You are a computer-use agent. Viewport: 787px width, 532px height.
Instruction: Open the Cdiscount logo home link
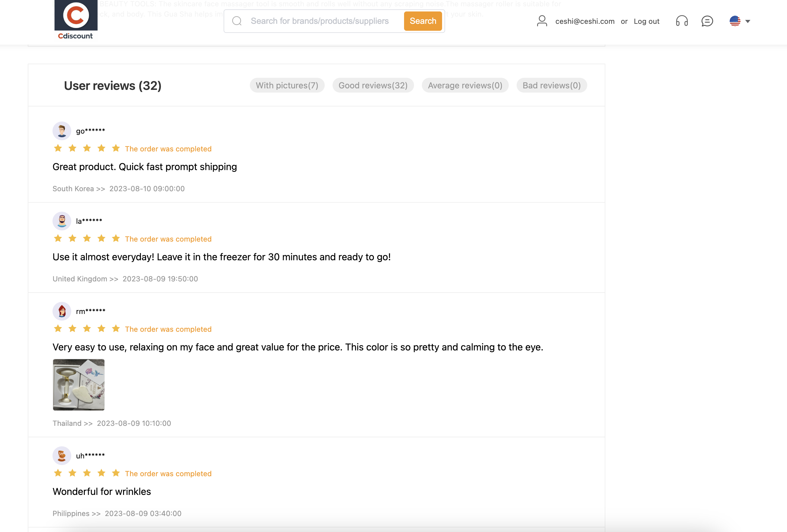tap(76, 20)
